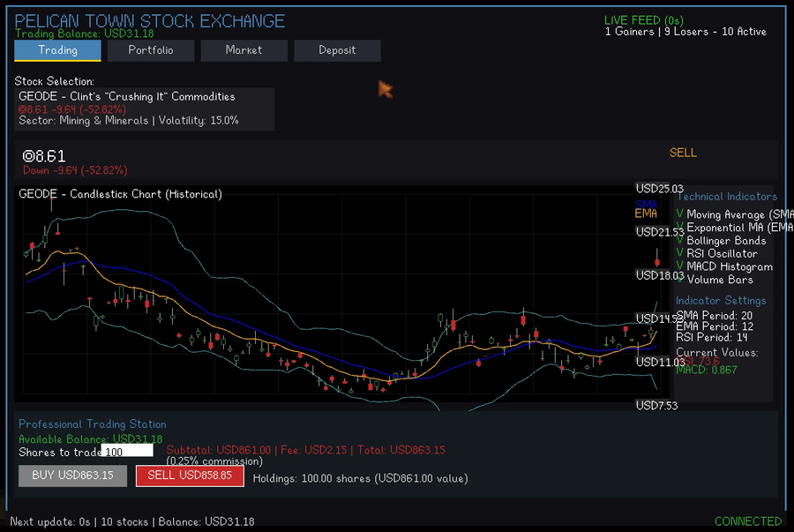Click the Trading Balance: USD31.18 text
The image size is (794, 532).
(84, 34)
